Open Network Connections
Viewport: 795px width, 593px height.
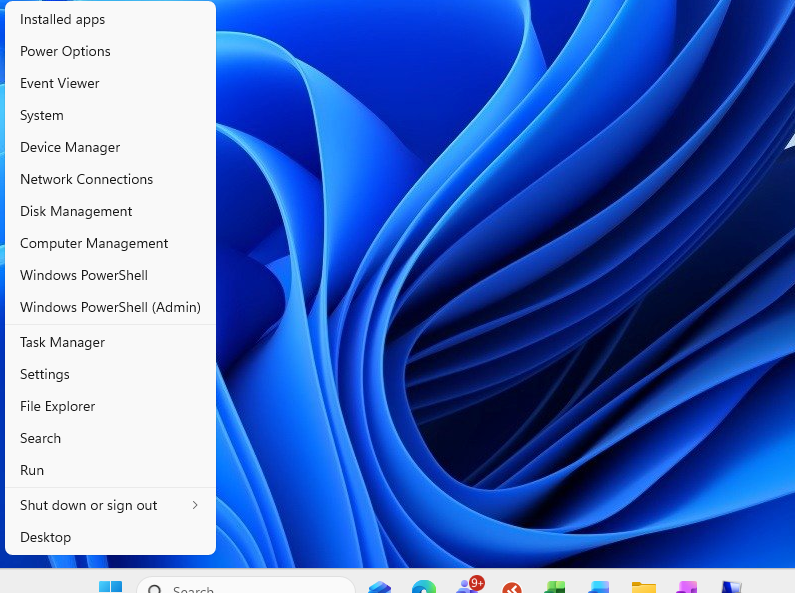click(x=110, y=179)
